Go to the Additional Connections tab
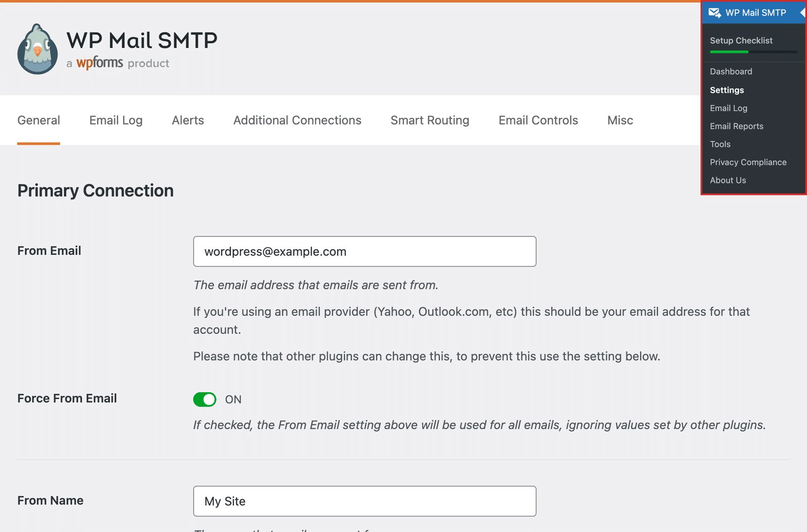 (x=298, y=120)
